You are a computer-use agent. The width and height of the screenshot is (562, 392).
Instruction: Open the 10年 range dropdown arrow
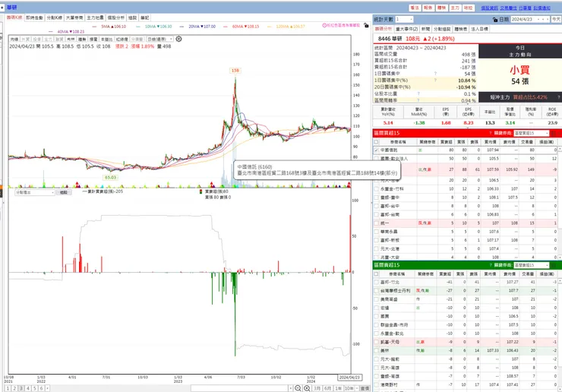click(x=357, y=388)
